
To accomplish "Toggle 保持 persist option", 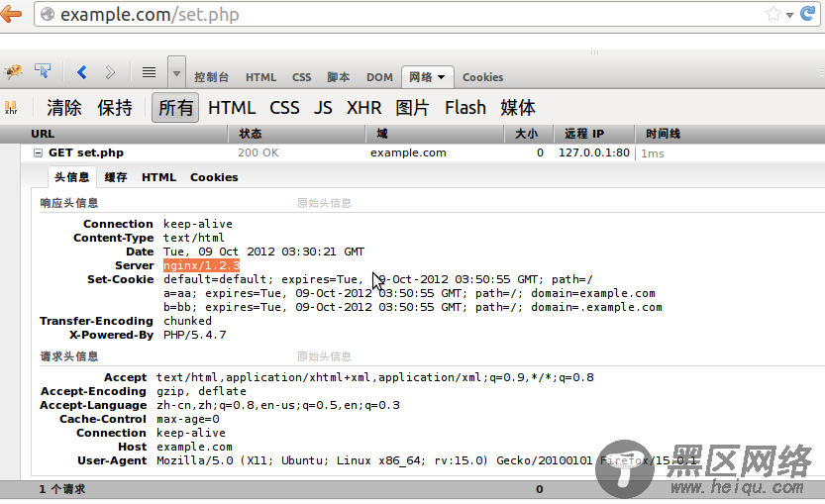I will tap(115, 108).
